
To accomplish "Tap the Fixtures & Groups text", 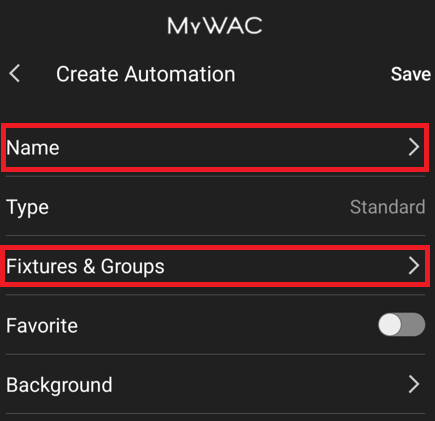I will (85, 267).
